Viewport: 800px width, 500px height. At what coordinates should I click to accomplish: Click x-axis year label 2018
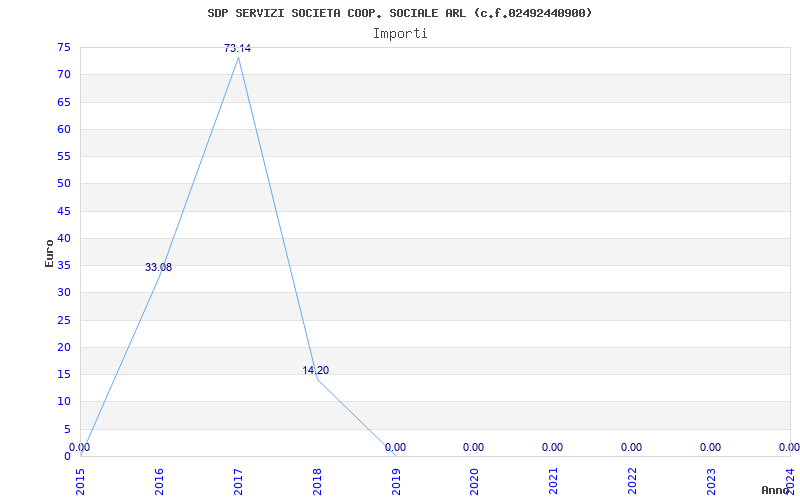tap(317, 482)
